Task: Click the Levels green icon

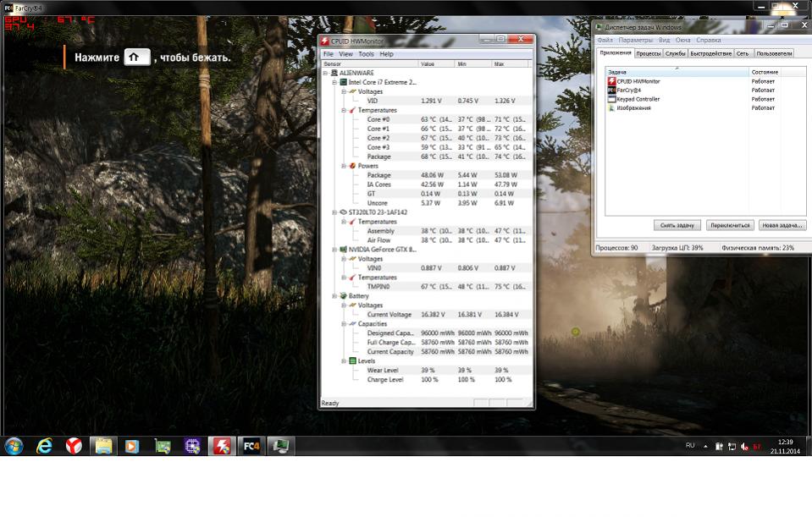Action: click(353, 360)
